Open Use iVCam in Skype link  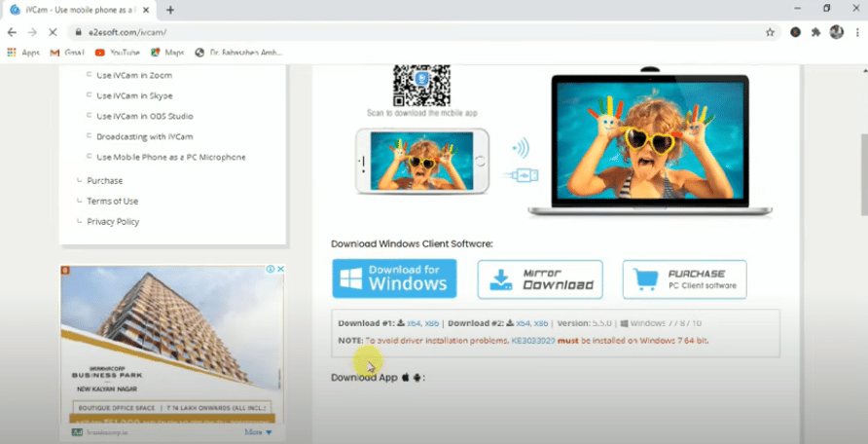coord(134,95)
